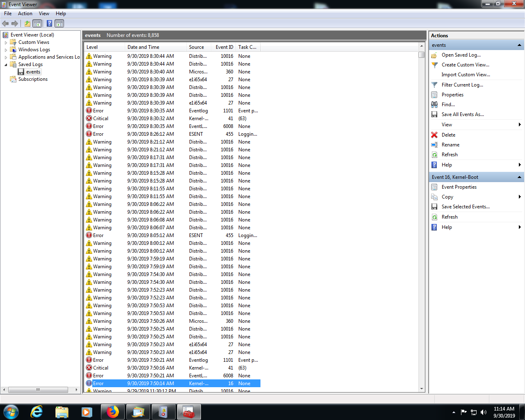Click the tree pane horizontal scrollbar thumb
Viewport: 525px width, 420px height.
tap(38, 390)
